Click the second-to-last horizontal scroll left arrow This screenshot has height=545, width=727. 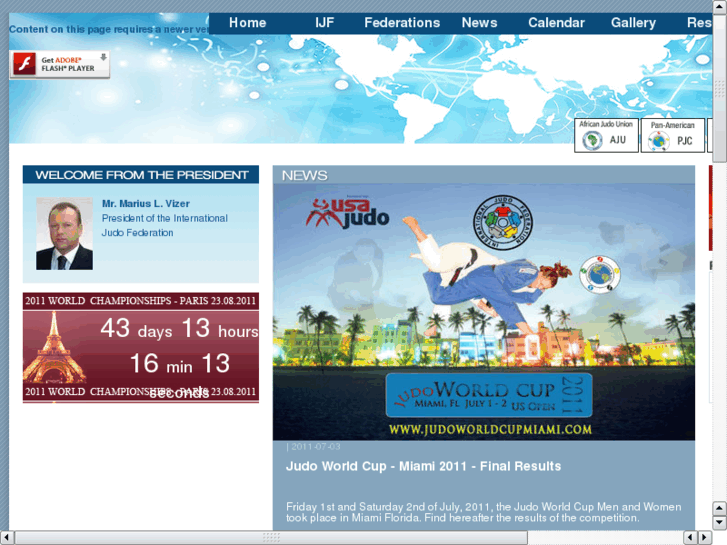click(x=690, y=537)
